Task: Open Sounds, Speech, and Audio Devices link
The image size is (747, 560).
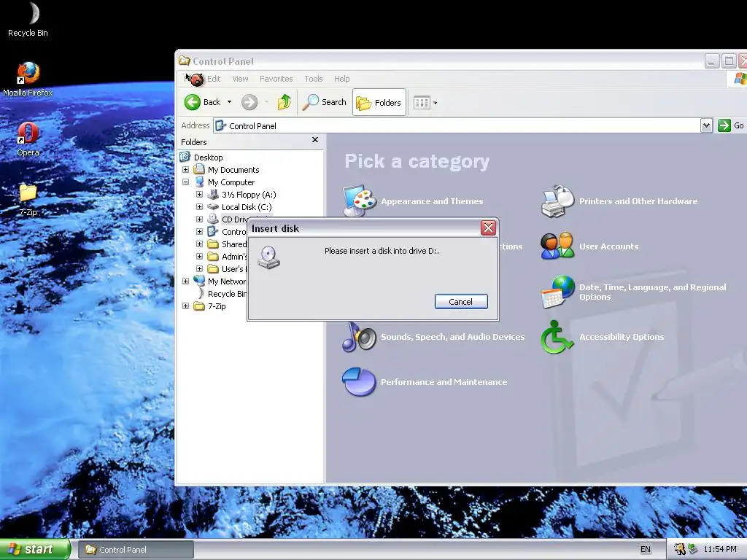Action: tap(452, 337)
